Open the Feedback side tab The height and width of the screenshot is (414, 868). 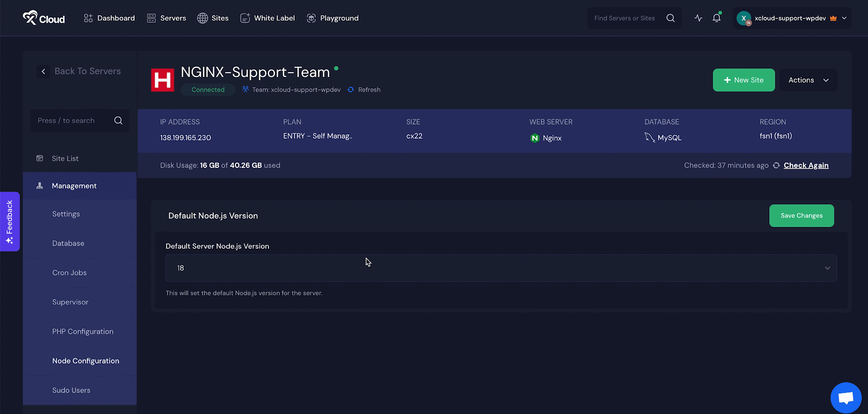click(x=10, y=222)
